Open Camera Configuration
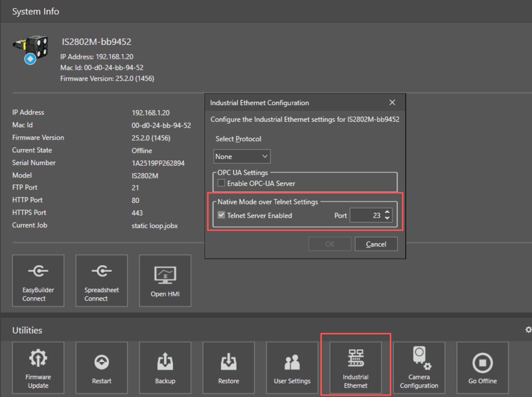The image size is (532, 397). [419, 367]
